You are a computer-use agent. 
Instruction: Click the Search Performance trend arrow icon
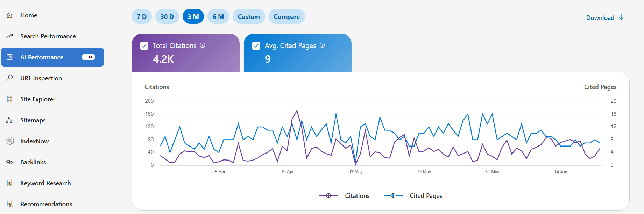click(9, 36)
